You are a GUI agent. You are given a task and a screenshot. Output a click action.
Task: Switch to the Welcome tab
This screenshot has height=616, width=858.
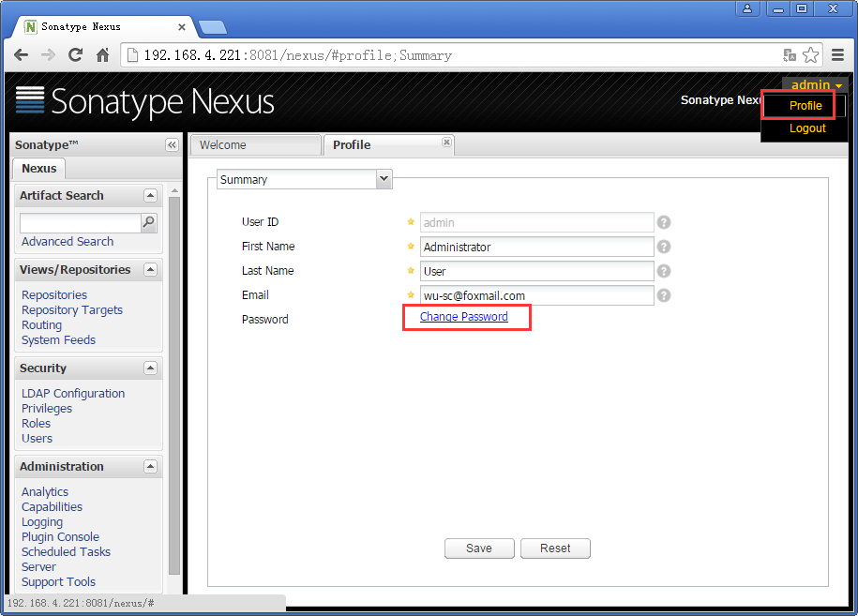[x=256, y=145]
